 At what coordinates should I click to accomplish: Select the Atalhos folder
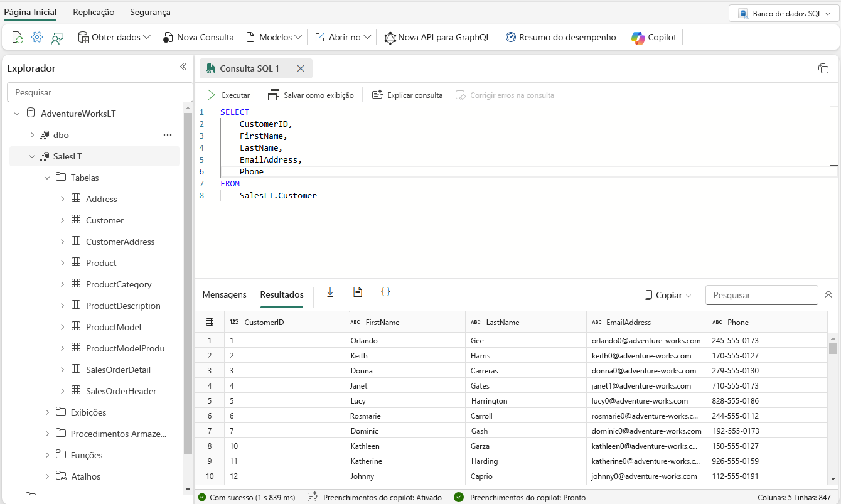85,476
